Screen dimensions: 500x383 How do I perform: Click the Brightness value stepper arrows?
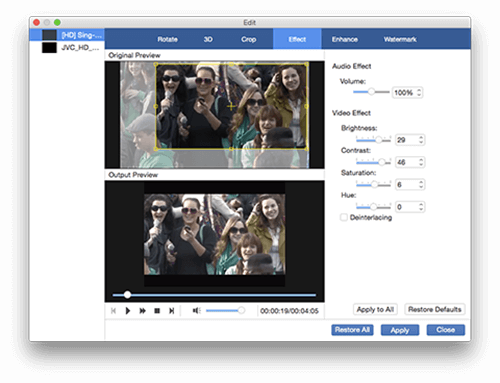pyautogui.click(x=421, y=140)
